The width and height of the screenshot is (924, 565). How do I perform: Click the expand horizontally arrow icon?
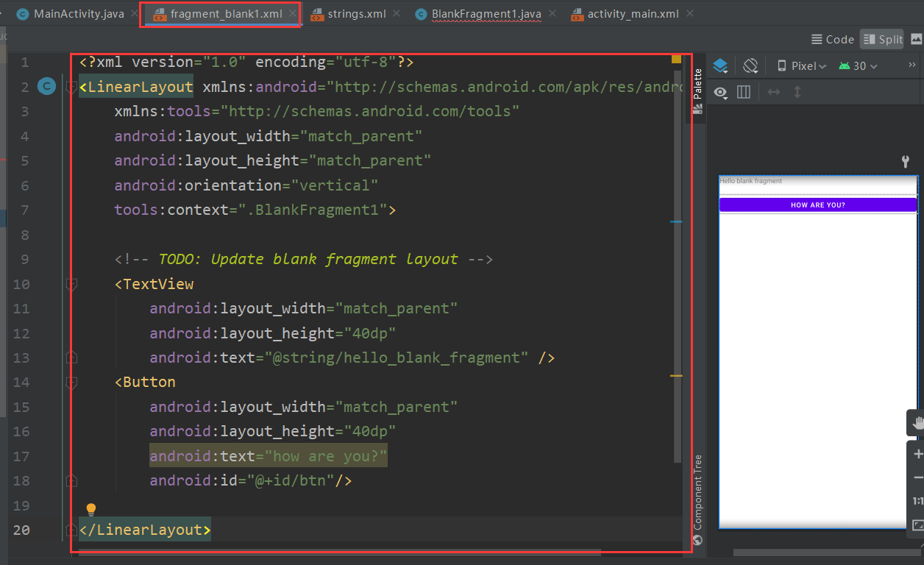point(774,92)
